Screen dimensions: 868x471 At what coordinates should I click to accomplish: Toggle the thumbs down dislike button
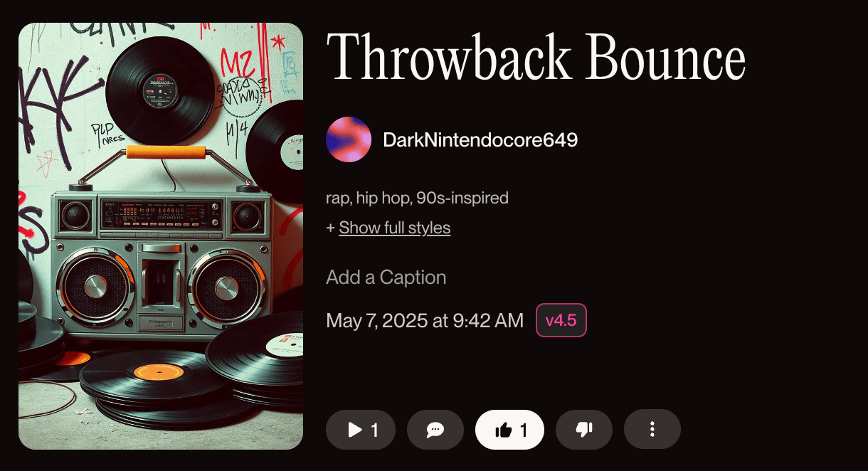584,430
